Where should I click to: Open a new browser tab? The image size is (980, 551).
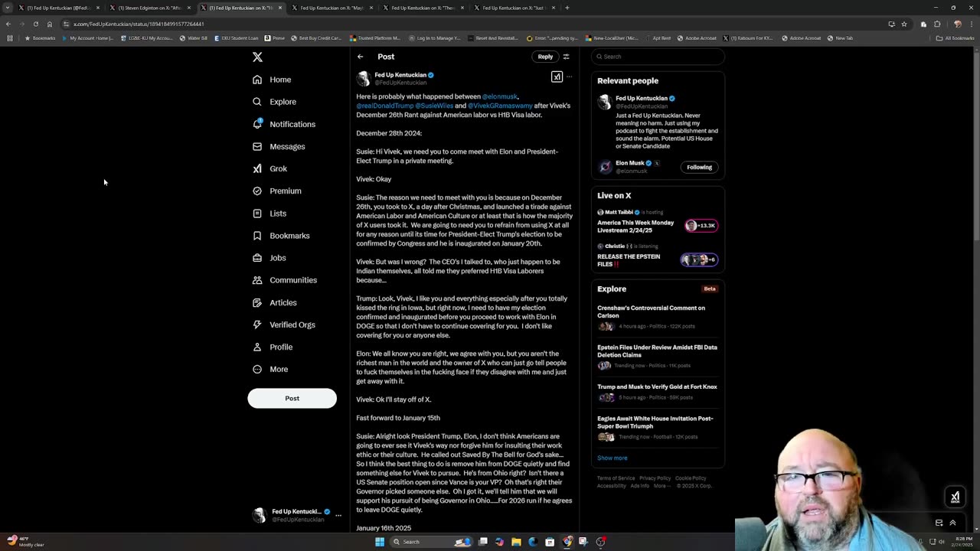coord(567,8)
